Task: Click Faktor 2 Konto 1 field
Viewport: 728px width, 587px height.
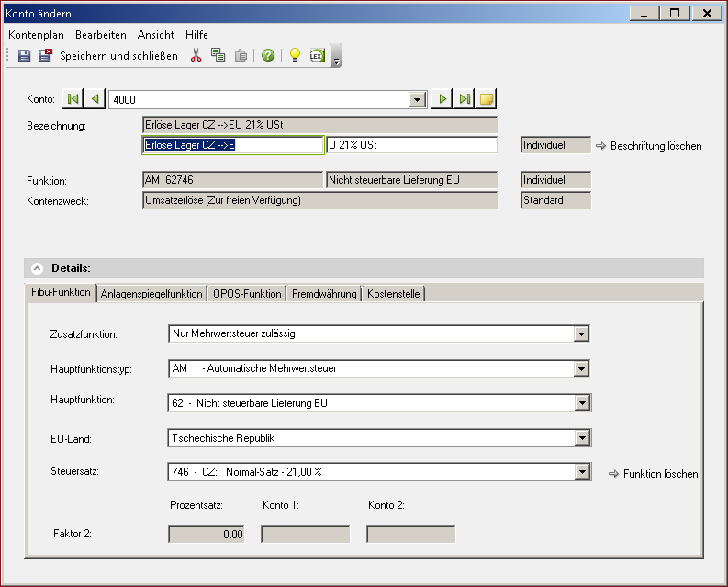Action: coord(306,535)
